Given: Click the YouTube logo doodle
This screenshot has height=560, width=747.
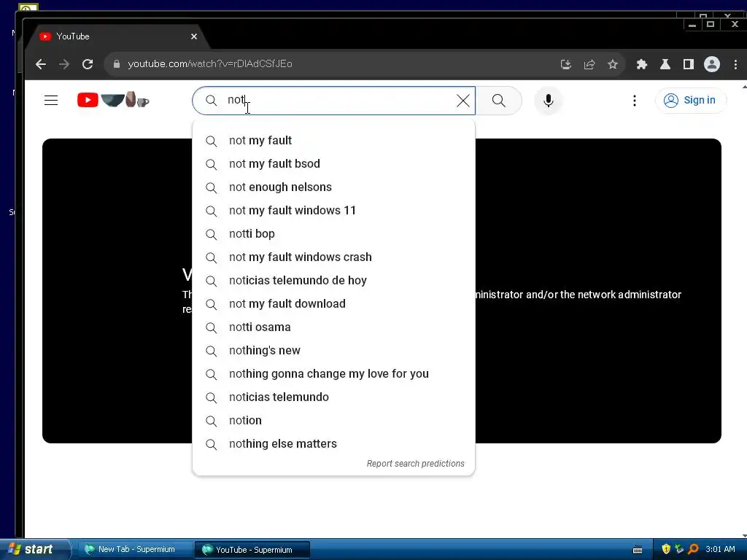Looking at the screenshot, I should (113, 99).
